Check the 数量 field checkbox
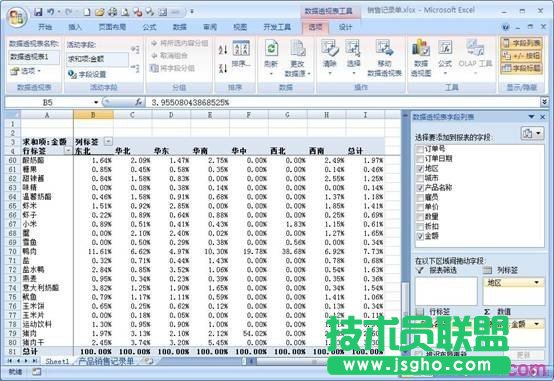Image resolution: width=554 pixels, height=381 pixels. tap(420, 217)
